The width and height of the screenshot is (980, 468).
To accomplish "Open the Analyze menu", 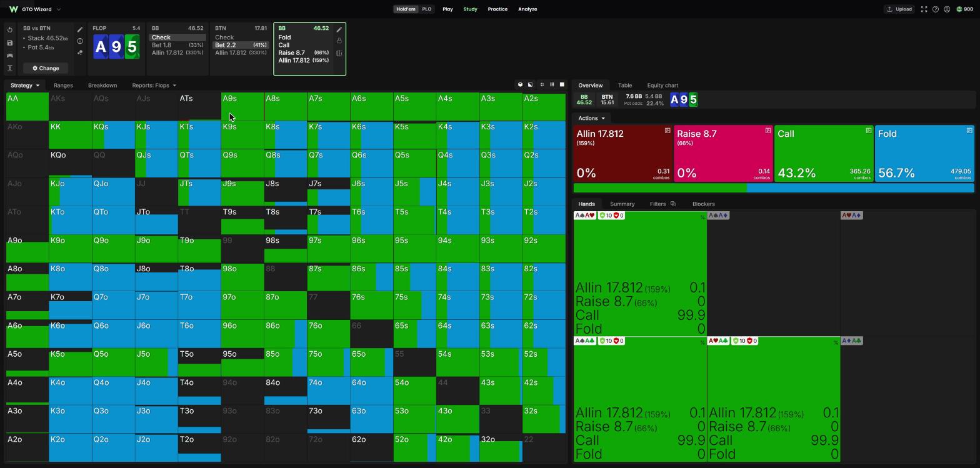I will (x=527, y=9).
